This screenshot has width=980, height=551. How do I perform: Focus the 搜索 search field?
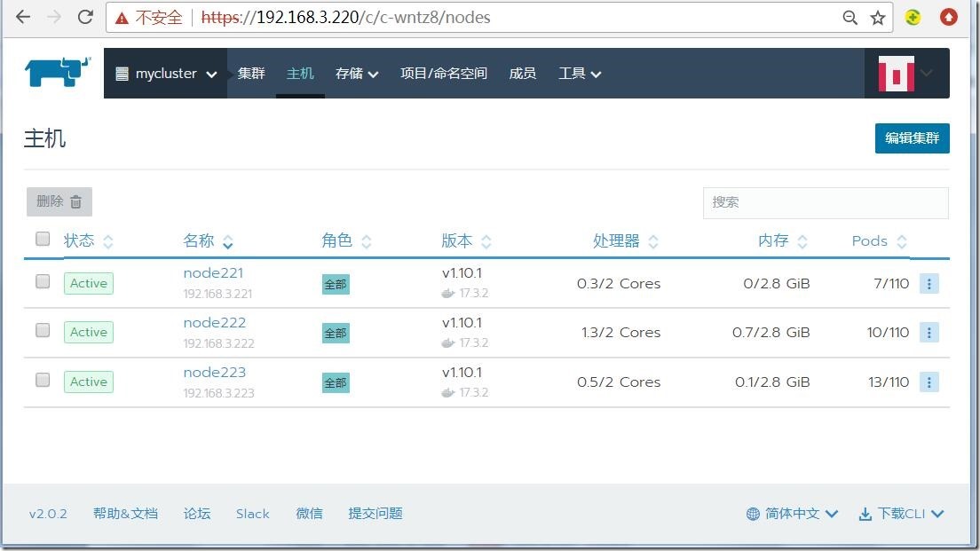[826, 202]
